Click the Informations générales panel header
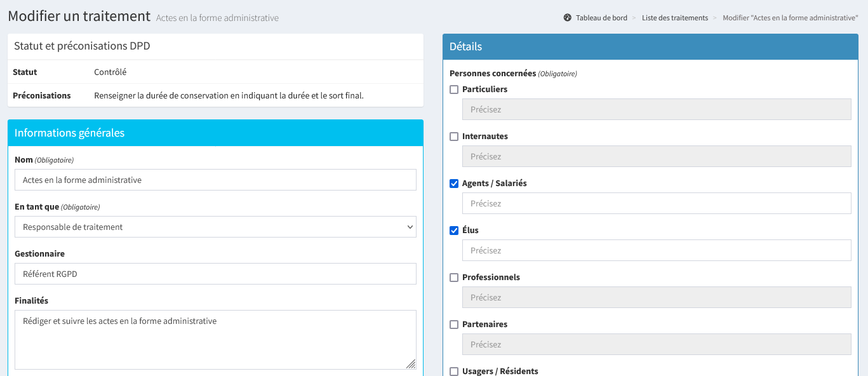Screen dimensions: 868x376 click(x=215, y=133)
